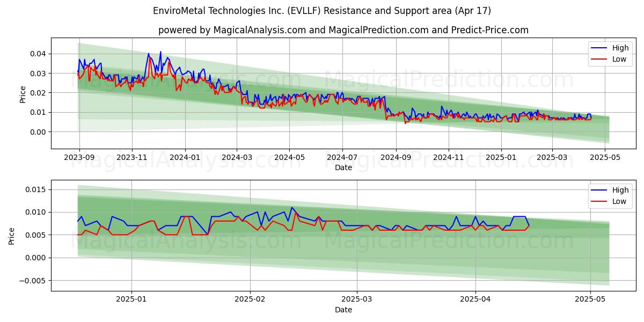Click the '2024-09' x-axis label in top chart
Viewport: 644px width, 322px height.
point(396,158)
